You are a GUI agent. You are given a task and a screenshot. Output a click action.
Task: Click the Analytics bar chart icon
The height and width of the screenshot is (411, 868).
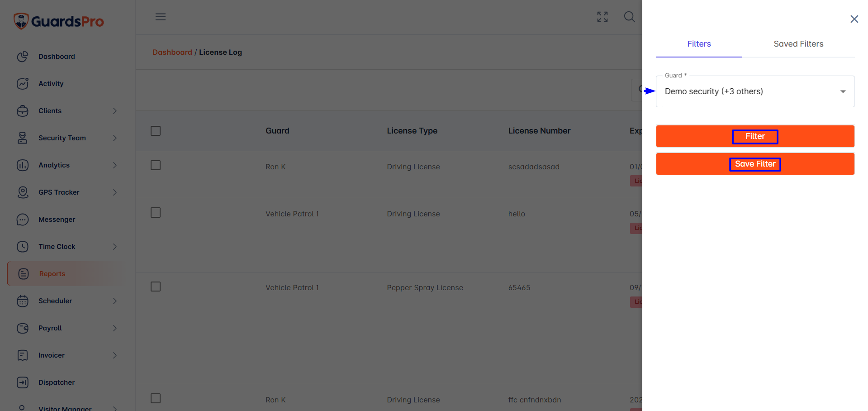[x=23, y=165]
